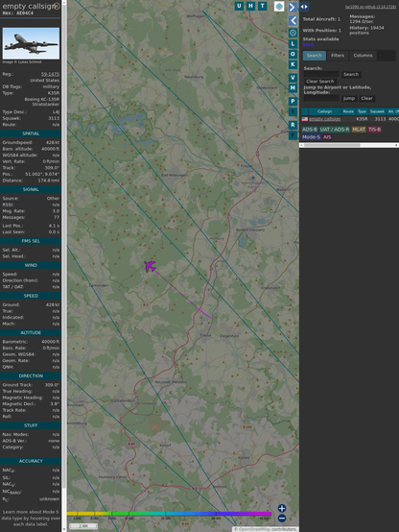The image size is (399, 532).
Task: Click the Clear Search button
Action: 320,81
